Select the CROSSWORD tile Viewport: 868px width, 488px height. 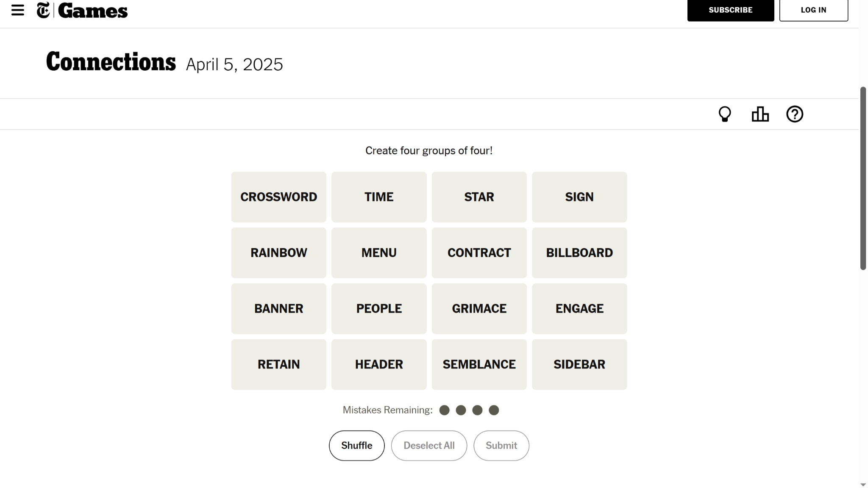(278, 197)
